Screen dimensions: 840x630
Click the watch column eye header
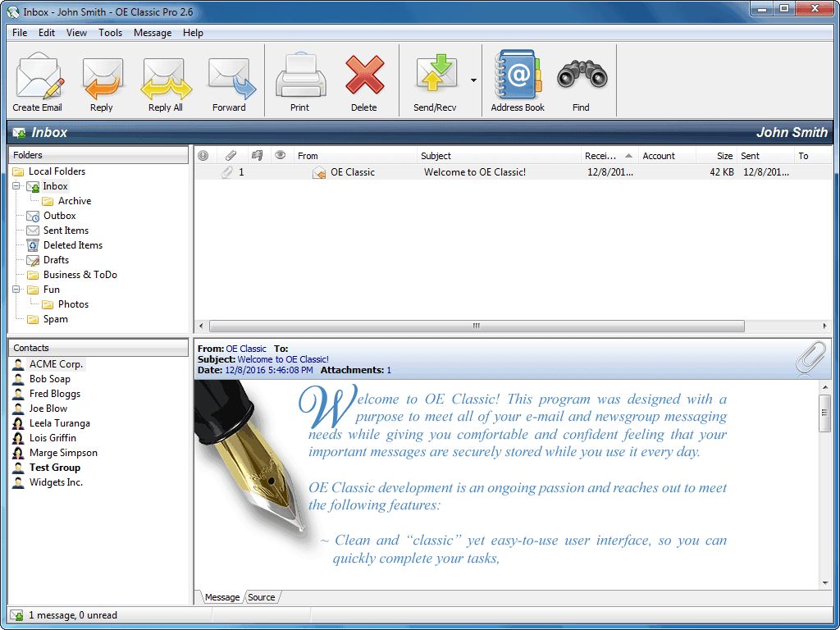coord(279,155)
